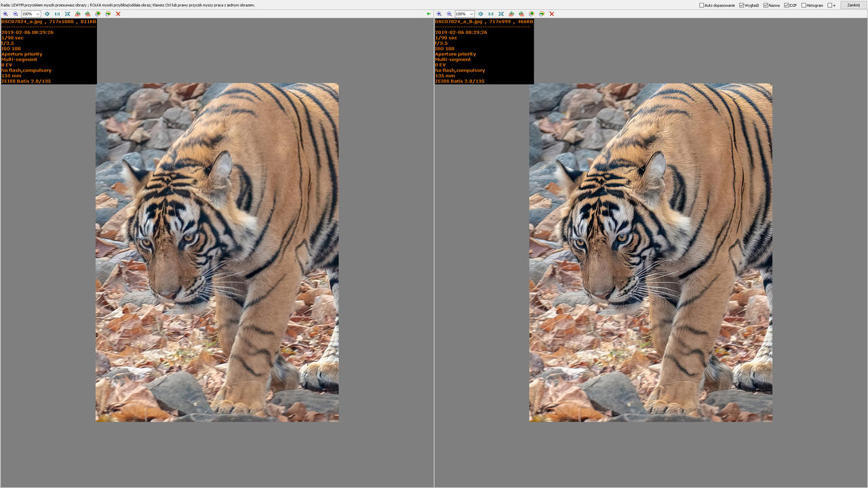This screenshot has height=488, width=868.
Task: Click the red X in right pane toolbar
Action: (551, 14)
